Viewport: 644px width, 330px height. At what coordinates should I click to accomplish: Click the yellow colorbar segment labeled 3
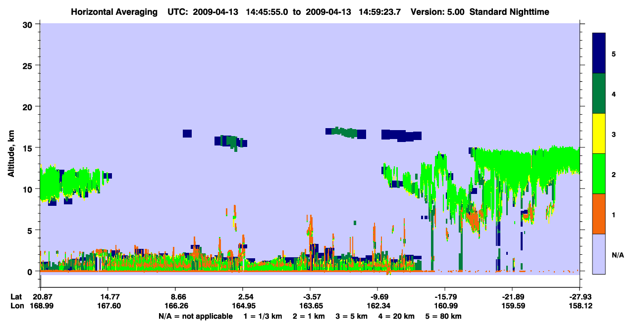pyautogui.click(x=599, y=134)
